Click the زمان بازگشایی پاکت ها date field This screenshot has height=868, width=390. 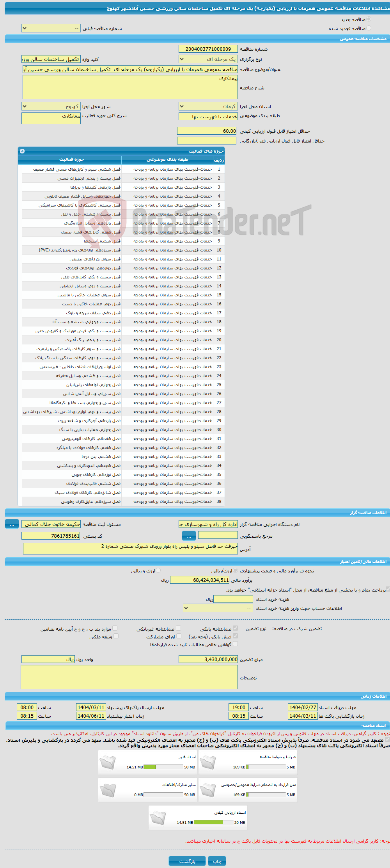303,716
